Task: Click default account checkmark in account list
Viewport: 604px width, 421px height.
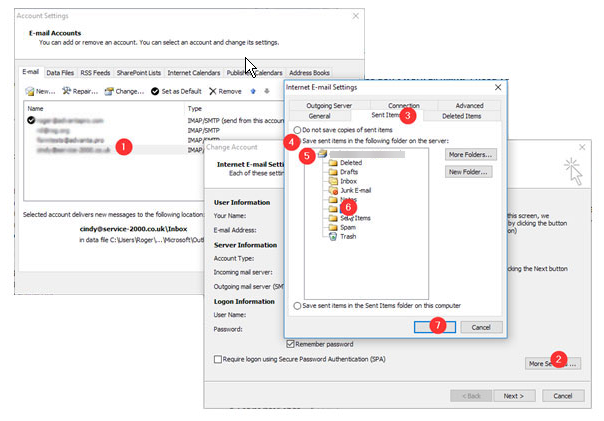Action: point(31,120)
